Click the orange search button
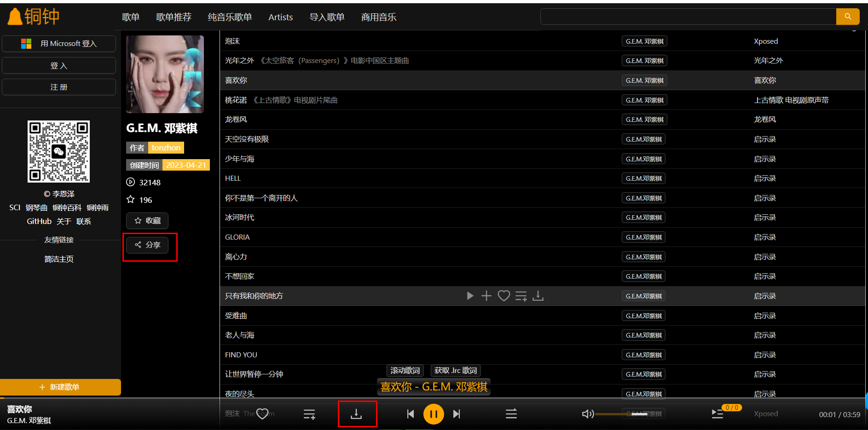The image size is (868, 430). click(847, 17)
